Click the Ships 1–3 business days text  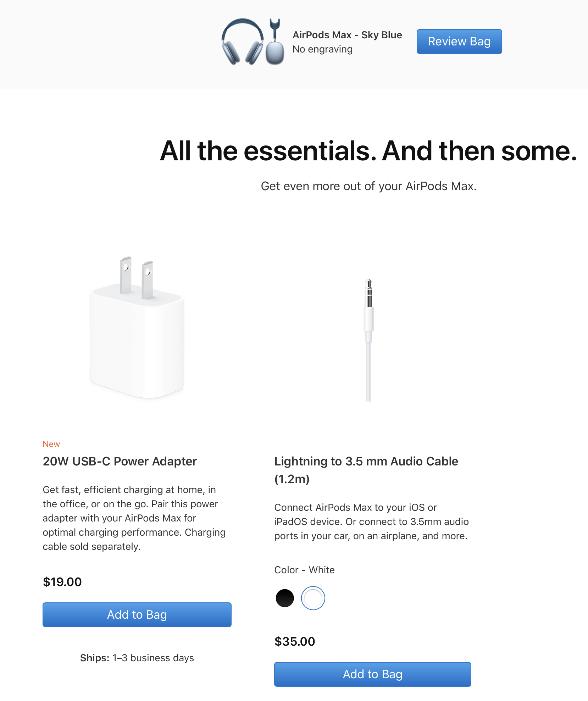(x=137, y=658)
